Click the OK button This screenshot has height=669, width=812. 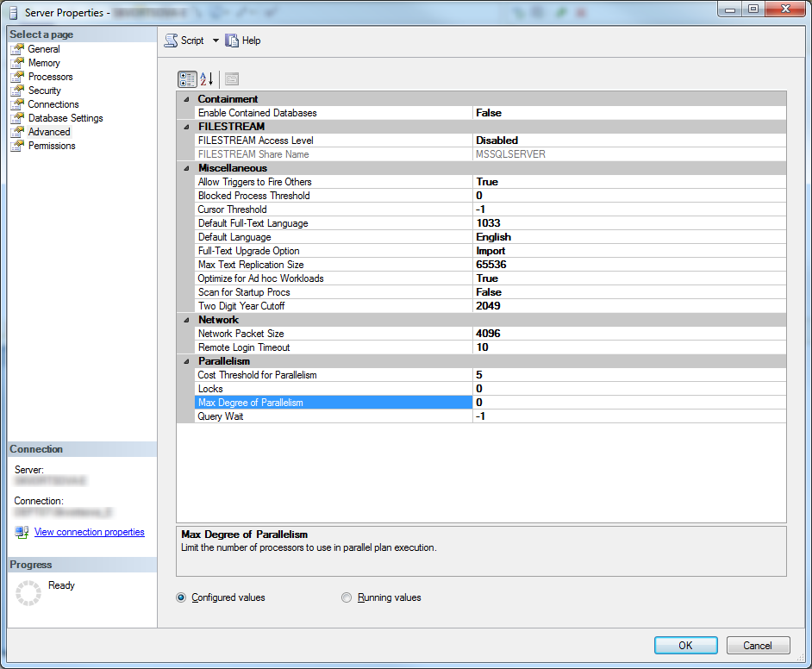[685, 645]
